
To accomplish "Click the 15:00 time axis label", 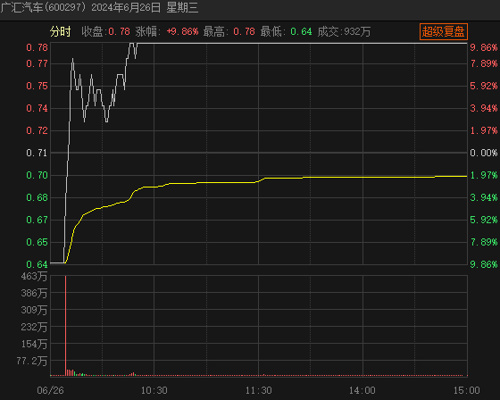I will [467, 390].
